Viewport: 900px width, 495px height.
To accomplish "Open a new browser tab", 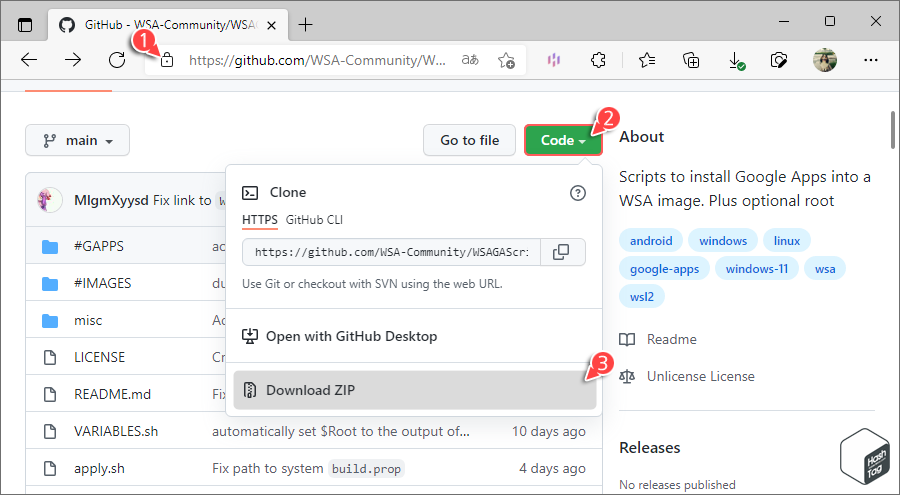I will [x=305, y=25].
